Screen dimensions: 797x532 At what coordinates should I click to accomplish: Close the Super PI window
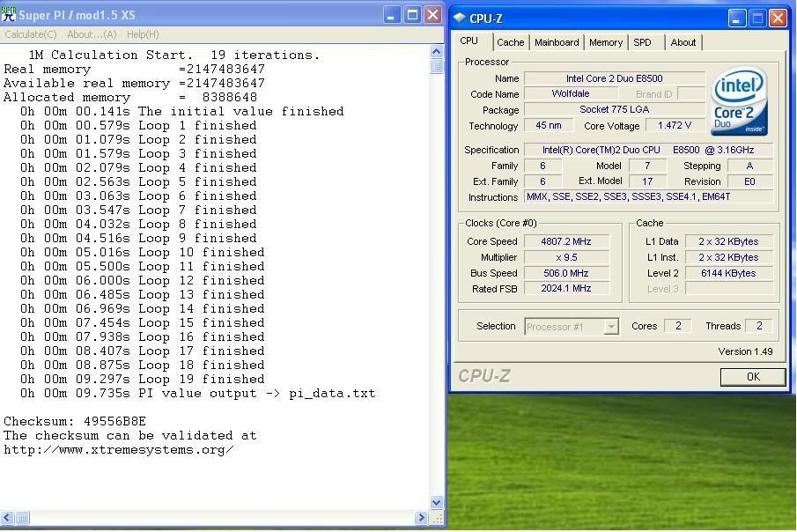432,15
